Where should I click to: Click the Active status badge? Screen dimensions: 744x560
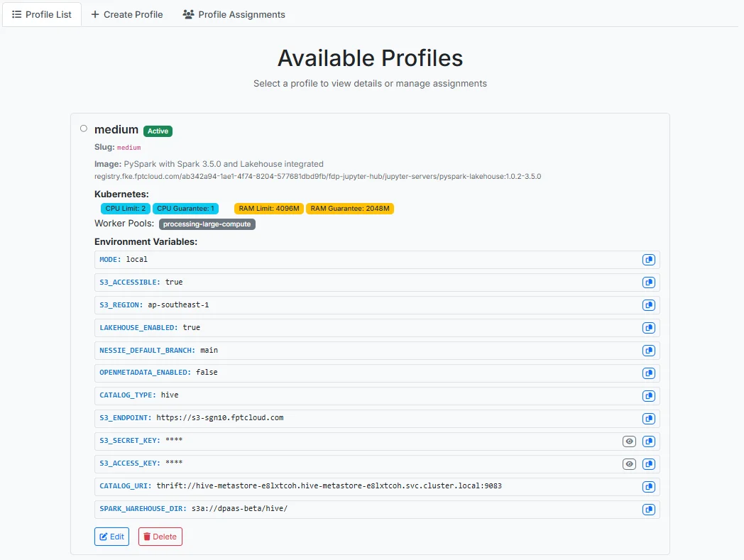pyautogui.click(x=158, y=131)
